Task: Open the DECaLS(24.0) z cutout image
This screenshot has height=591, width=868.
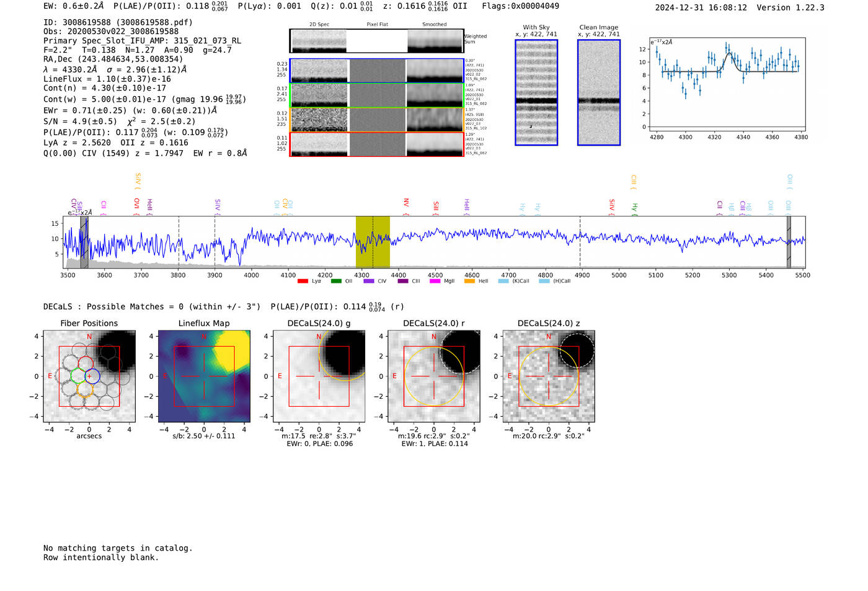Action: [549, 376]
